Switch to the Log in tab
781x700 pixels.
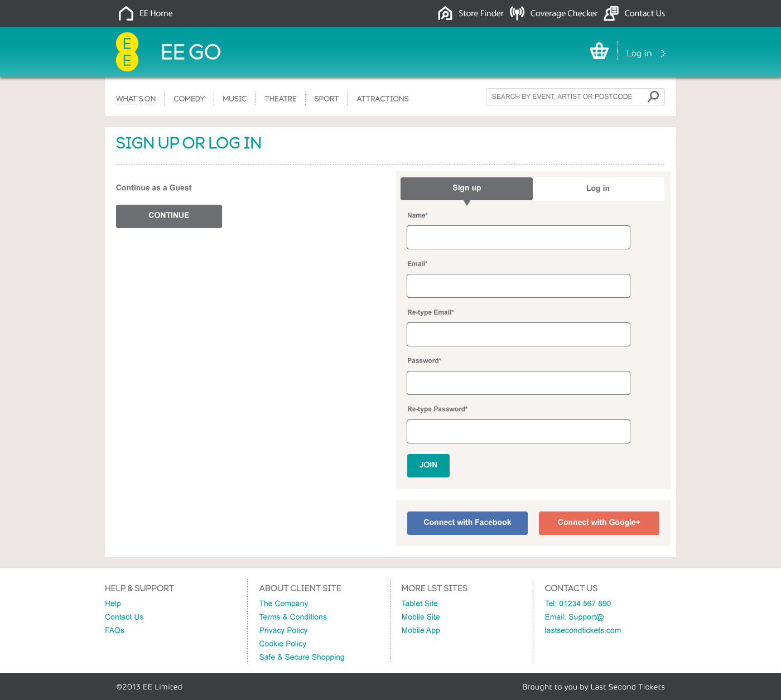pos(598,189)
